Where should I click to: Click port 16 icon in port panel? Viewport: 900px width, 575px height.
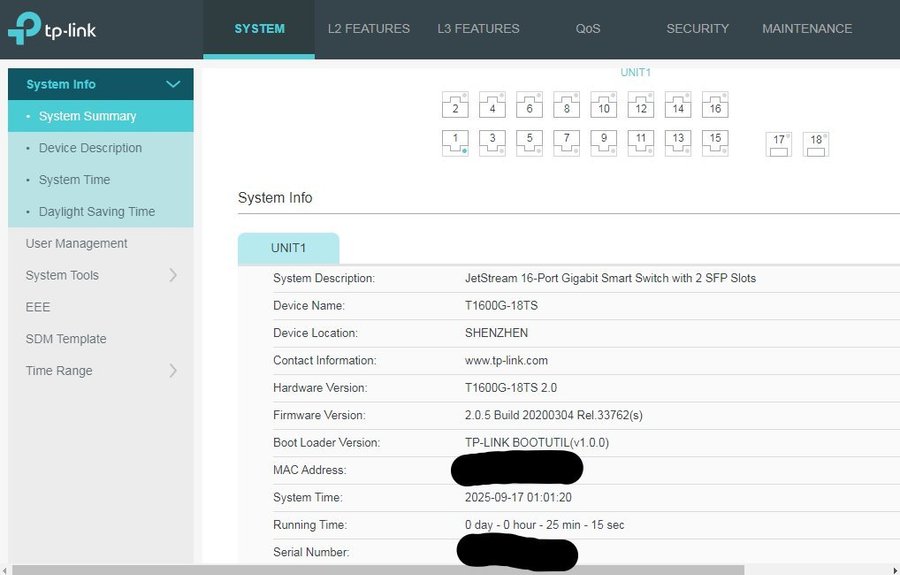click(x=715, y=105)
